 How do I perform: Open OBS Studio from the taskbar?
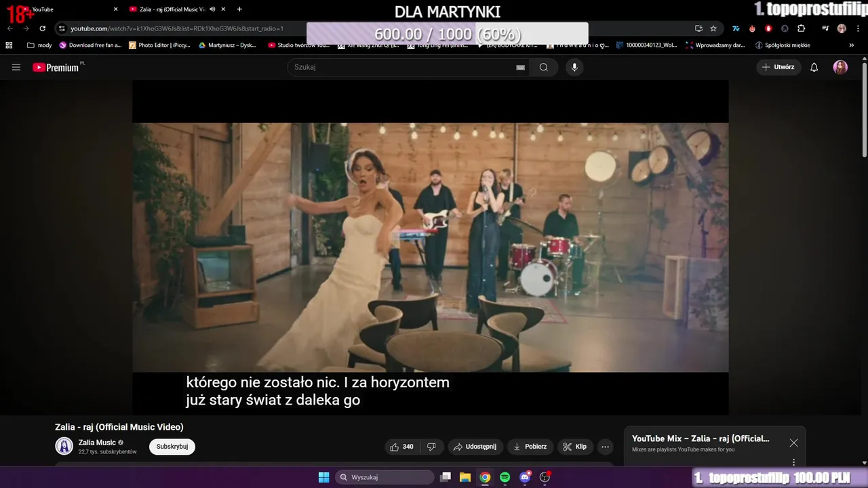click(x=545, y=477)
